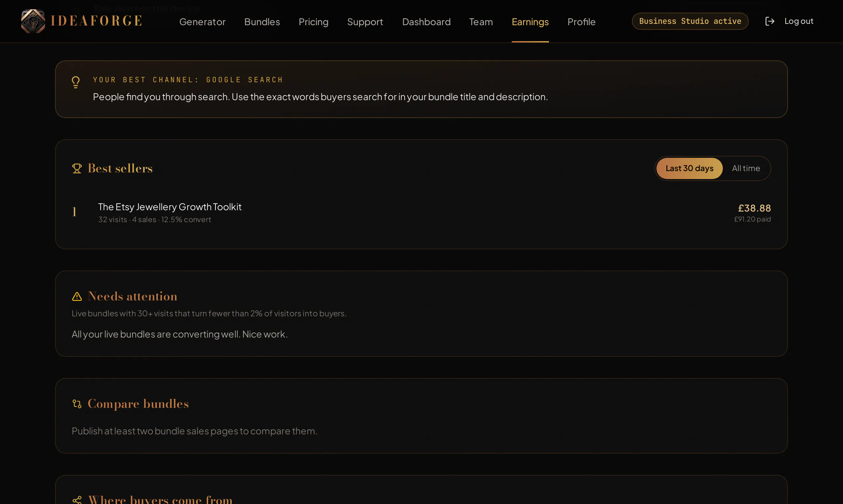The image size is (843, 504).
Task: Click 'Publish at least two bundle sales pages' text
Action: point(194,431)
